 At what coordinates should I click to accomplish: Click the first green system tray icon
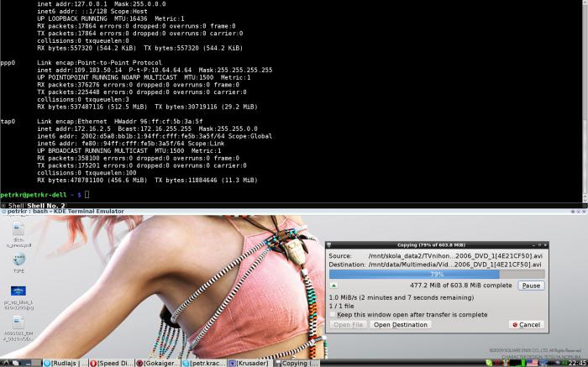(x=489, y=363)
